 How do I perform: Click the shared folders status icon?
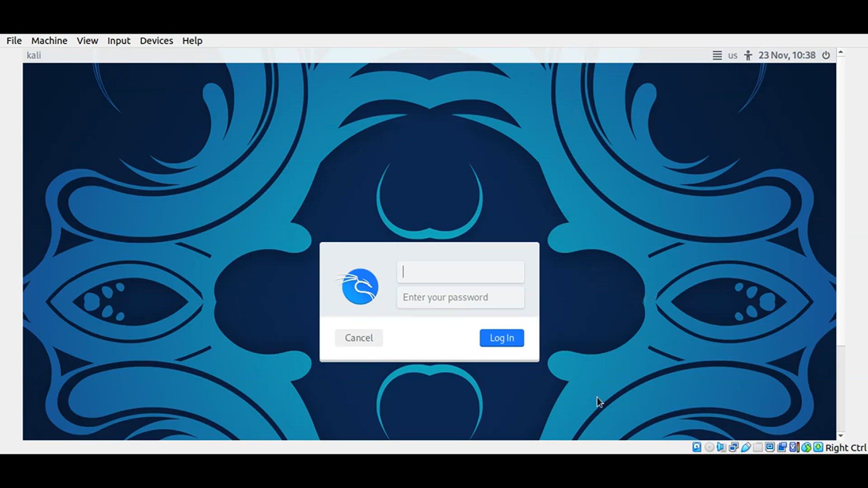pos(758,447)
